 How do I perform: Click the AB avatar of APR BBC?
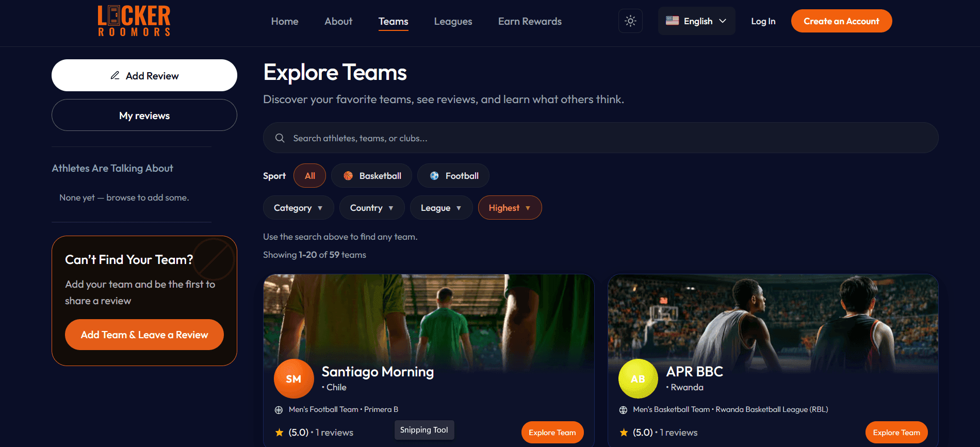point(638,379)
